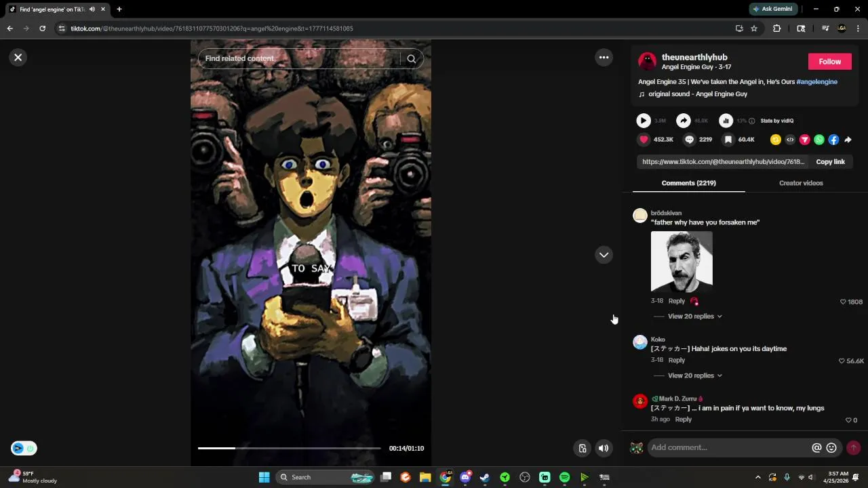Like Koko's comment with 56.6K likes
The width and height of the screenshot is (868, 488).
click(x=842, y=361)
